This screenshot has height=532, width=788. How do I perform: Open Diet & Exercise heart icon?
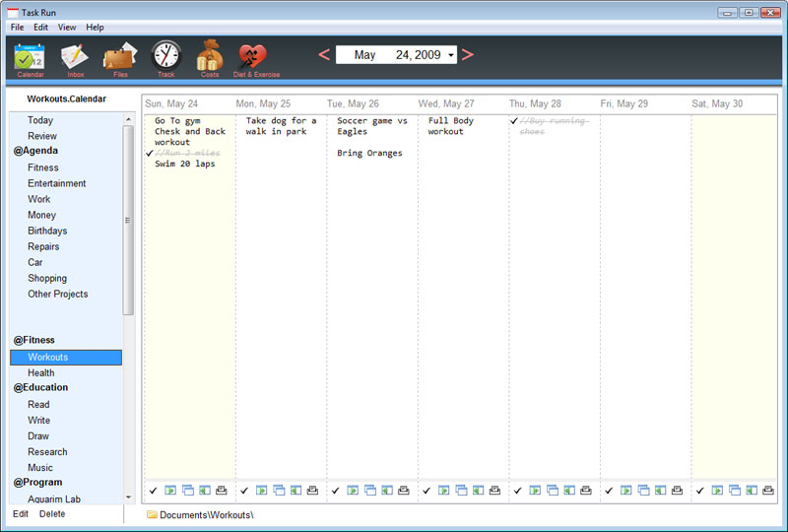[256, 58]
